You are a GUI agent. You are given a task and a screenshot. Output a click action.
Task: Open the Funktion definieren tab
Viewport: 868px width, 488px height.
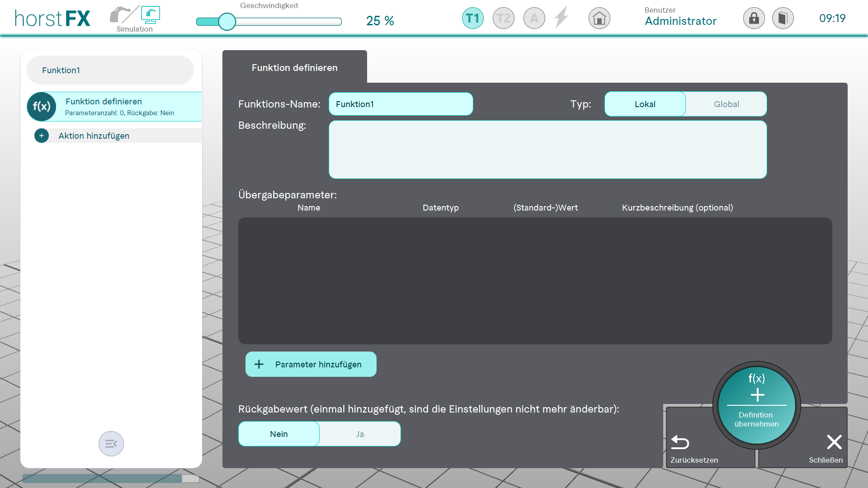point(294,68)
